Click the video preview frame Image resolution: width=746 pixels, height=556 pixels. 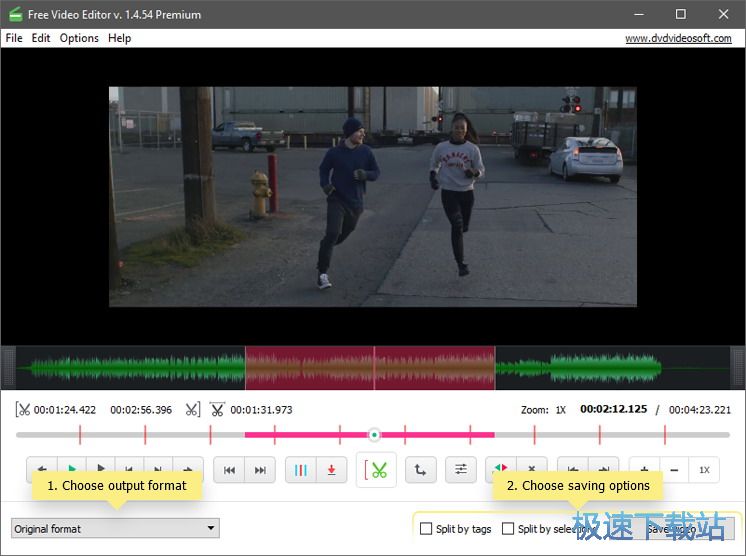click(x=373, y=196)
